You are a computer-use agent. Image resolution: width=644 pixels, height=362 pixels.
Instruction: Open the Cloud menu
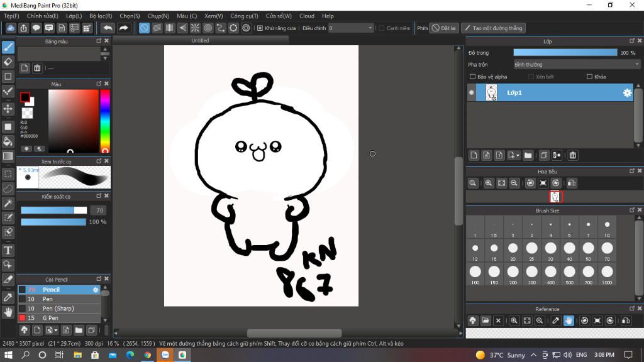[307, 16]
